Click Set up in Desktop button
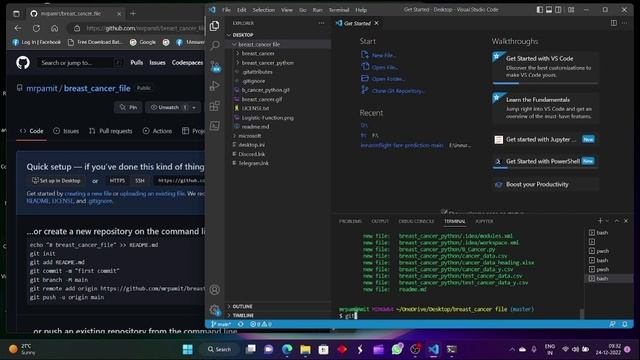640x360 pixels. pyautogui.click(x=56, y=180)
